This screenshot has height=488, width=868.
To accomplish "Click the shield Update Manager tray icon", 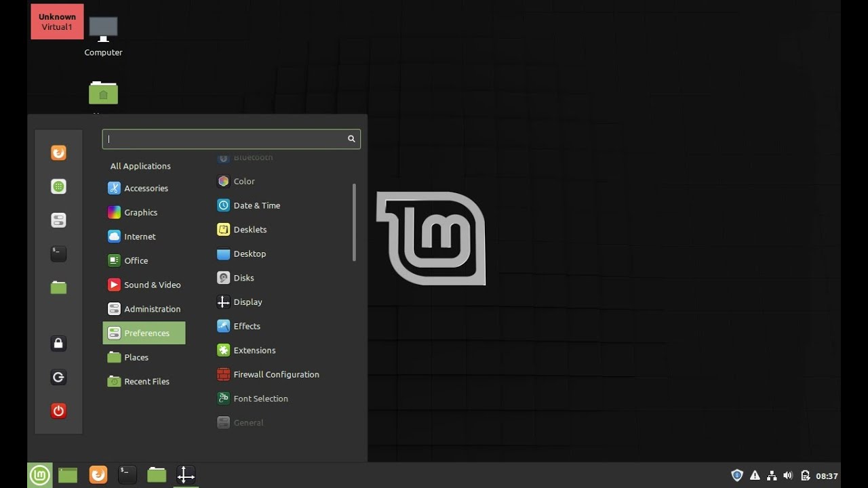I will pyautogui.click(x=737, y=476).
